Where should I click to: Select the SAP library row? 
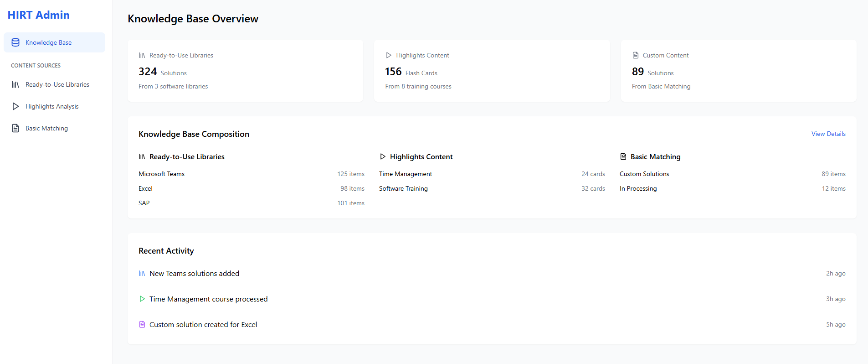click(144, 203)
